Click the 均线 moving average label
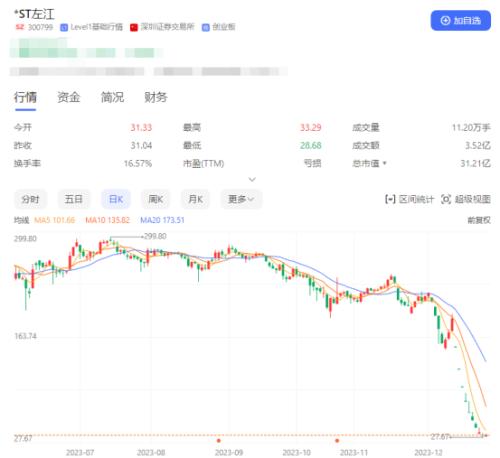The width and height of the screenshot is (500, 458). pyautogui.click(x=21, y=220)
